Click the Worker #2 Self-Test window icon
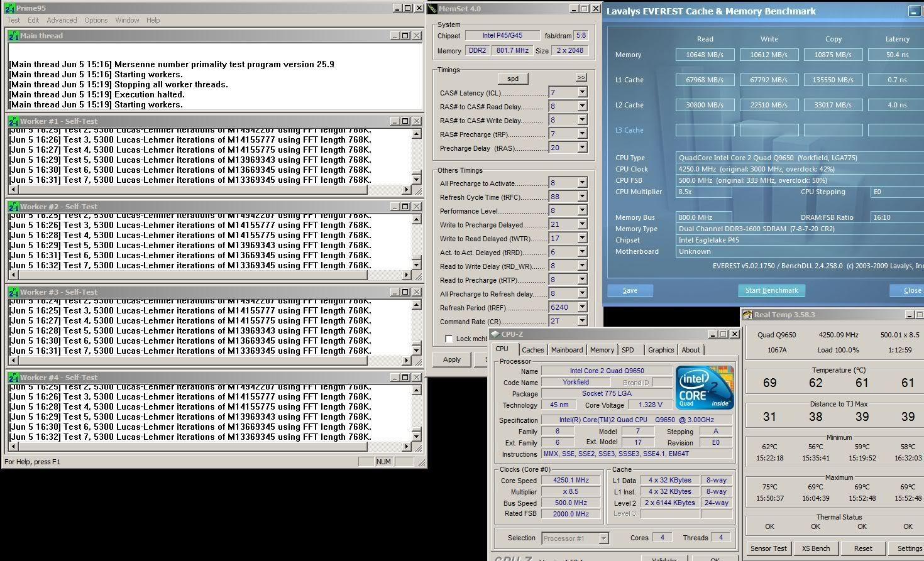Screen dimensions: 924x561 [x=13, y=207]
